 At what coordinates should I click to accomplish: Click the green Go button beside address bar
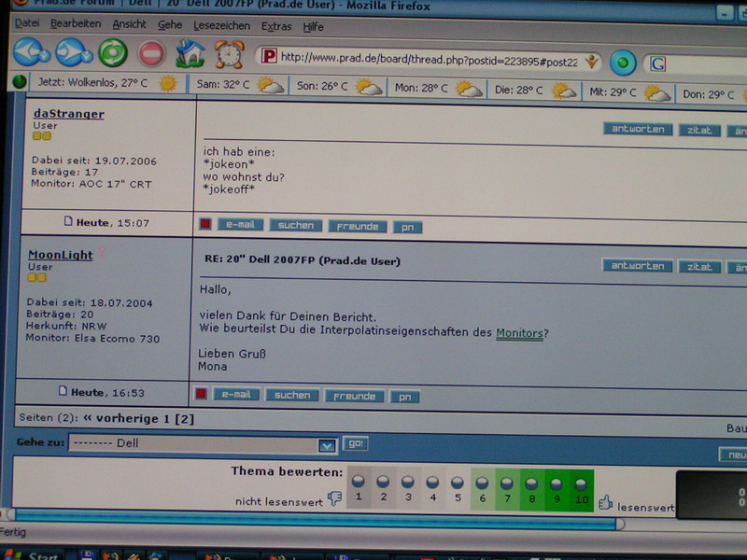coord(623,63)
